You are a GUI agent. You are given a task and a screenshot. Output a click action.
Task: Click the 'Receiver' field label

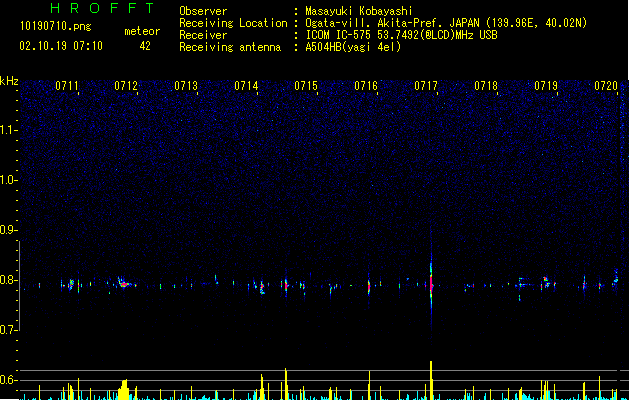[x=203, y=35]
